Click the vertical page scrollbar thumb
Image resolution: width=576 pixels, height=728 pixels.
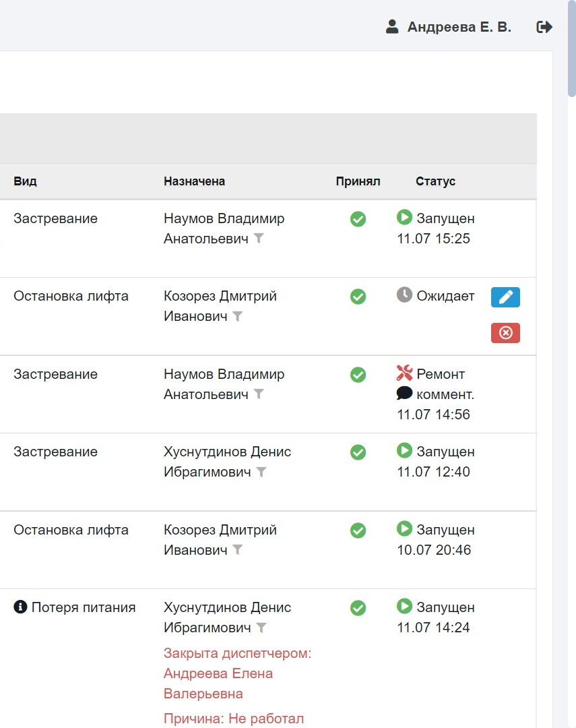tap(571, 49)
